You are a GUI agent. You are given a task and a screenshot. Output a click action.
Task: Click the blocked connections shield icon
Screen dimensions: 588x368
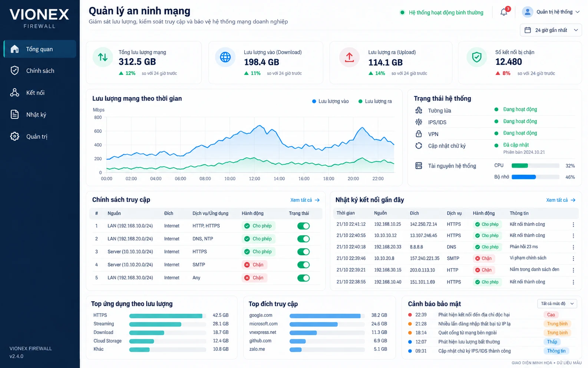click(476, 57)
